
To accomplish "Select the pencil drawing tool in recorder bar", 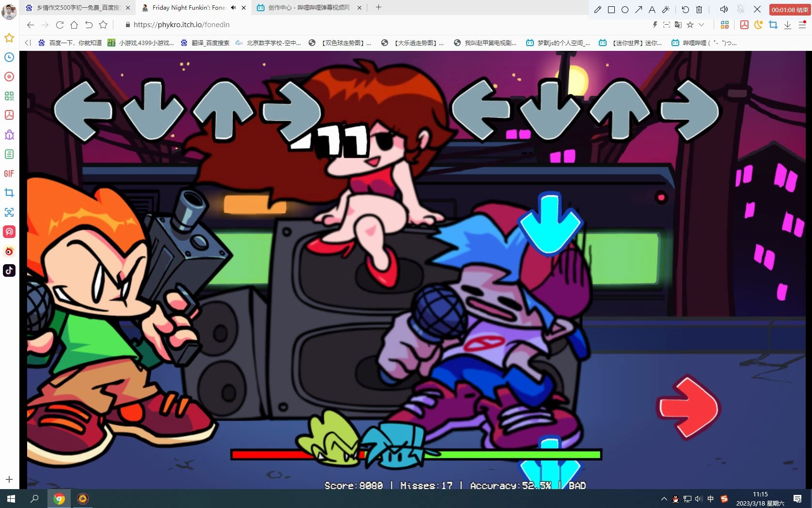I will pos(598,10).
